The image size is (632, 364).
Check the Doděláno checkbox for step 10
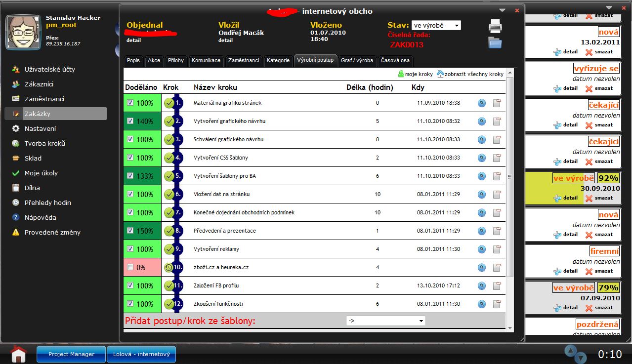pyautogui.click(x=130, y=267)
